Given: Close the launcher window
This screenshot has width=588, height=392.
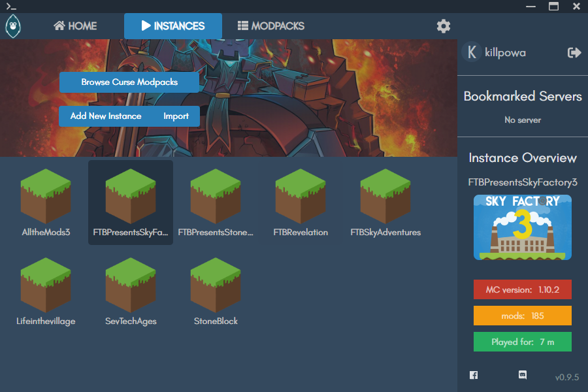Looking at the screenshot, I should 577,7.
